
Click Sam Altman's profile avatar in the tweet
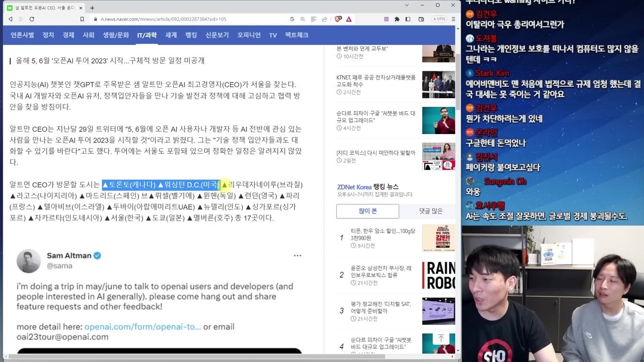pos(29,261)
